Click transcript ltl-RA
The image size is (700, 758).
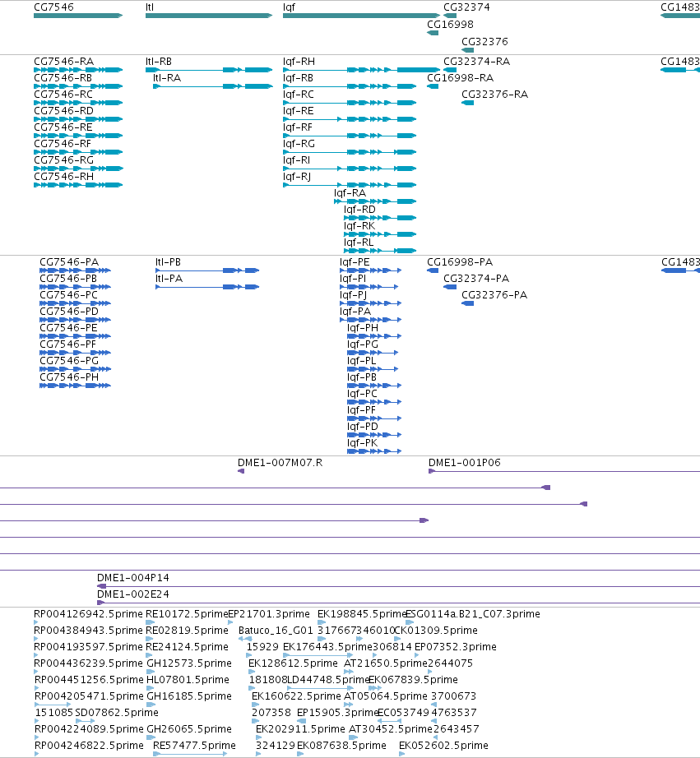click(167, 78)
